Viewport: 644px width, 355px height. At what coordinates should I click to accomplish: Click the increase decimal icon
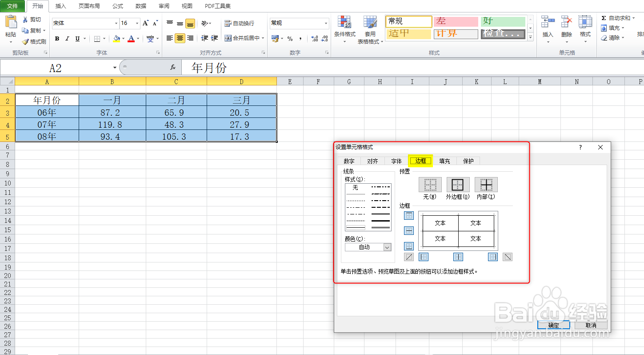(315, 39)
